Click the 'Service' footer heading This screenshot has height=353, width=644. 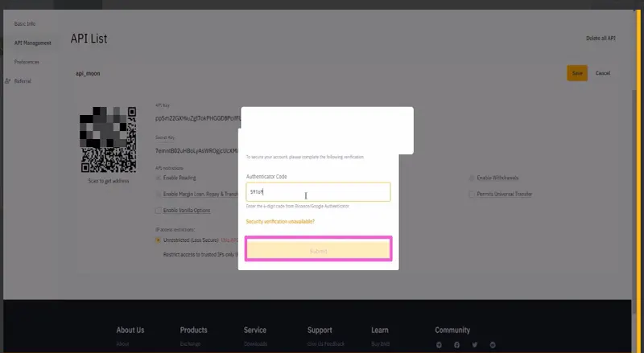click(255, 330)
